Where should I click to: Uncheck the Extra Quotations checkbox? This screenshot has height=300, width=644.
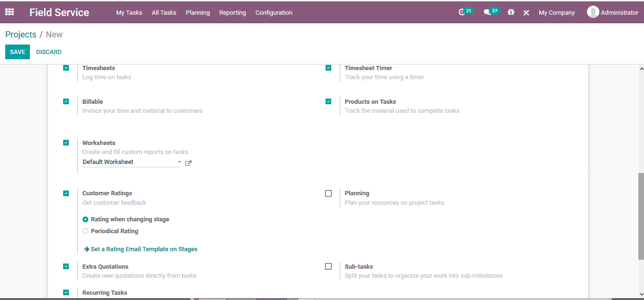(66, 266)
